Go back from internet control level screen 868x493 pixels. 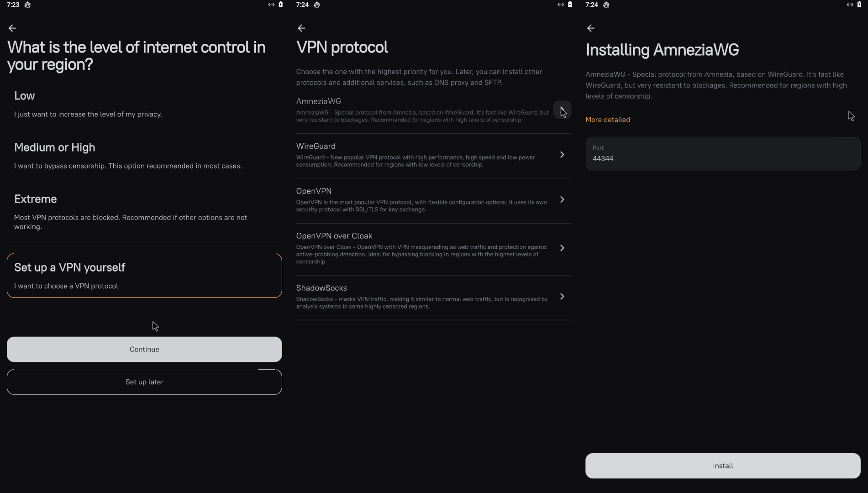12,28
